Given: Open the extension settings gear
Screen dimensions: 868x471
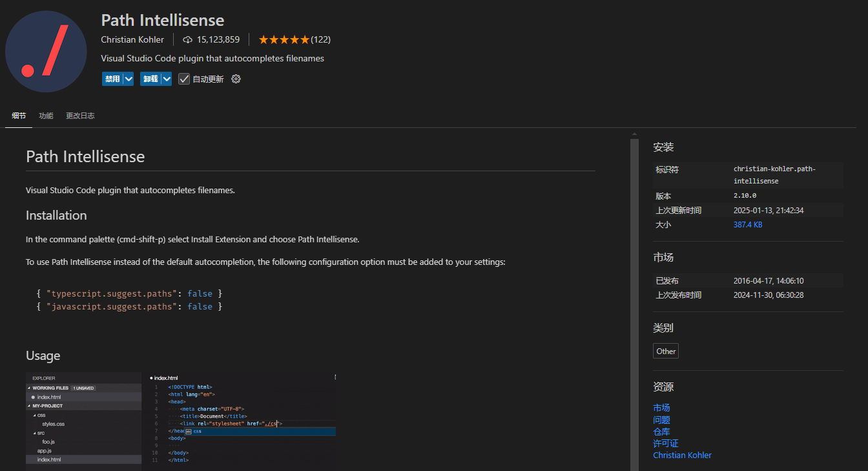Looking at the screenshot, I should coord(236,79).
